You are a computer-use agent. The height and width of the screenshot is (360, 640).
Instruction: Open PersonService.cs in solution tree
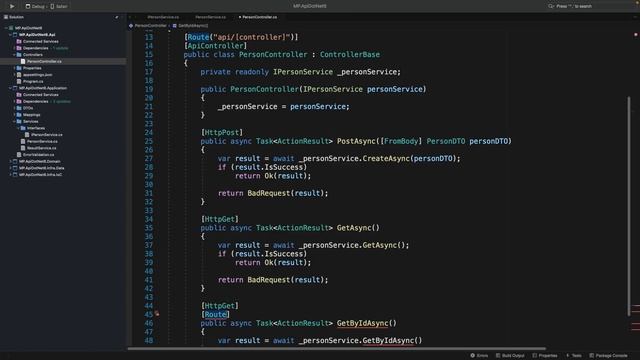point(42,141)
